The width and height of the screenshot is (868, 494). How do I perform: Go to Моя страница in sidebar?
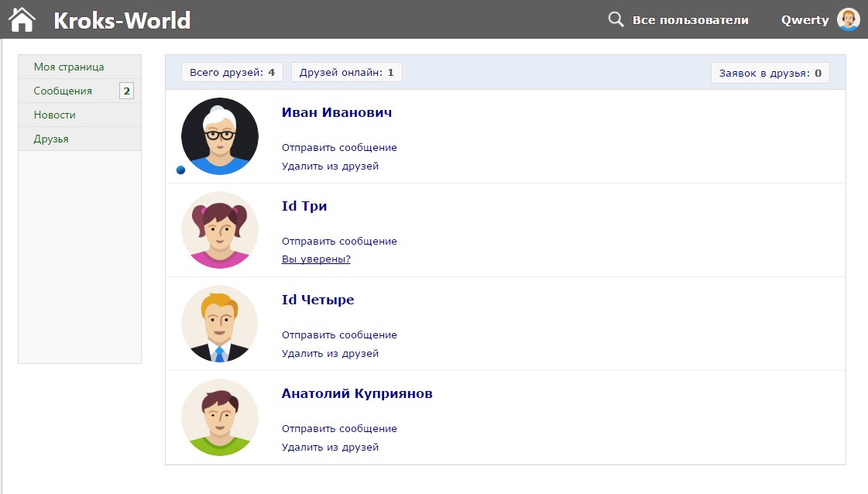[80, 67]
